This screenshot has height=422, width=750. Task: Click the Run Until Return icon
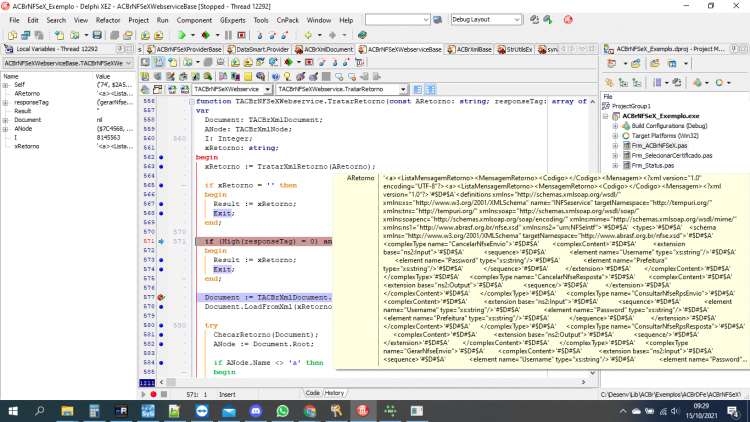[285, 35]
